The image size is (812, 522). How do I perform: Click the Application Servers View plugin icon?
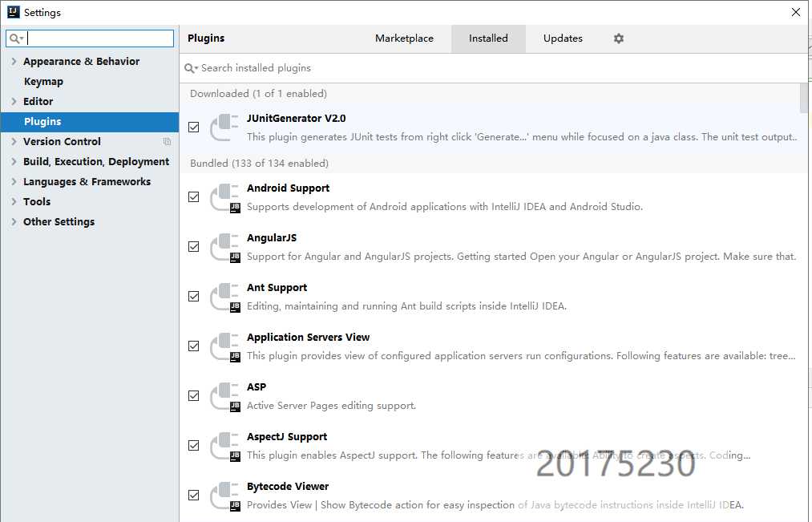coord(224,346)
